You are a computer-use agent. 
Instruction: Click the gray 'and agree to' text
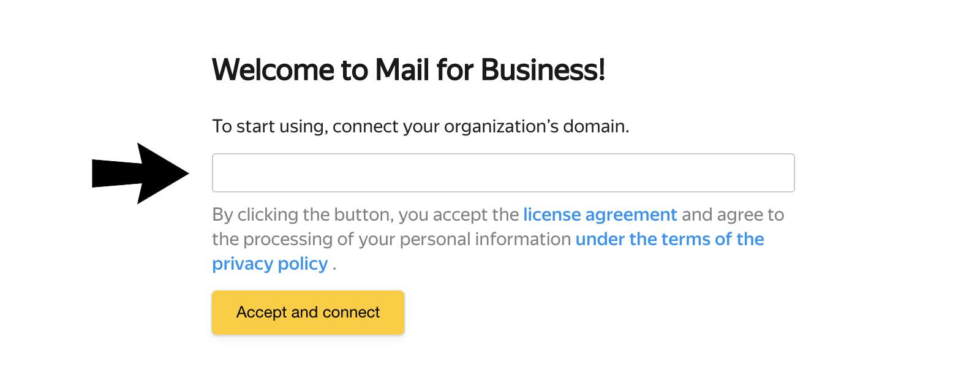click(733, 215)
